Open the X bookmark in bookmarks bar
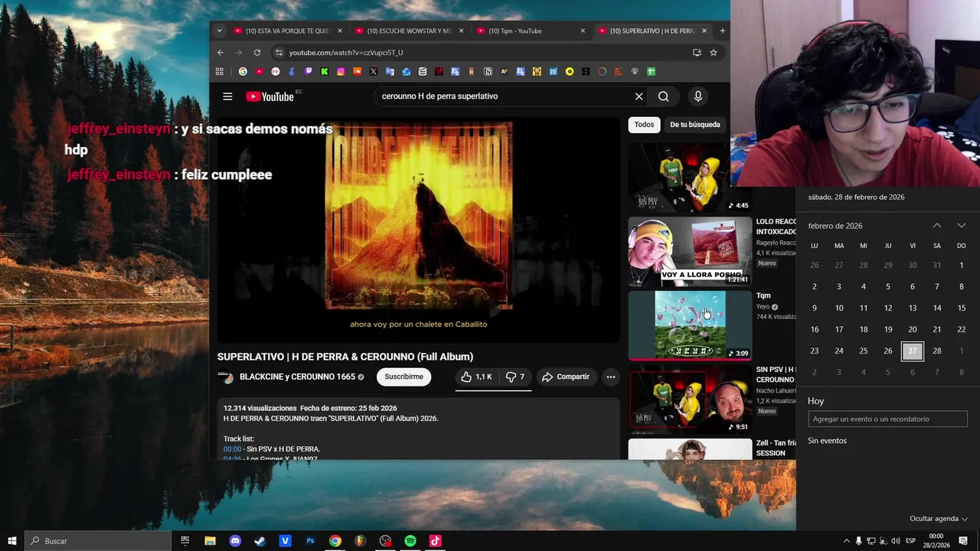980x551 pixels. [x=374, y=72]
